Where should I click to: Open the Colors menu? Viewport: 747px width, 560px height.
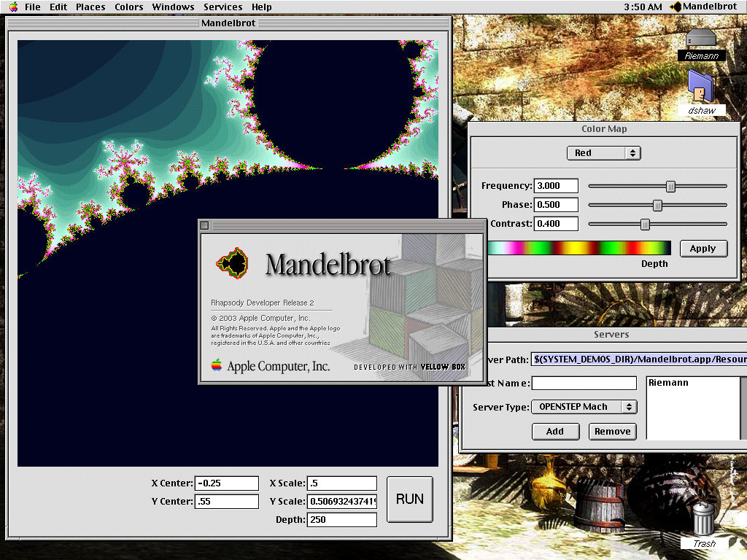[128, 7]
